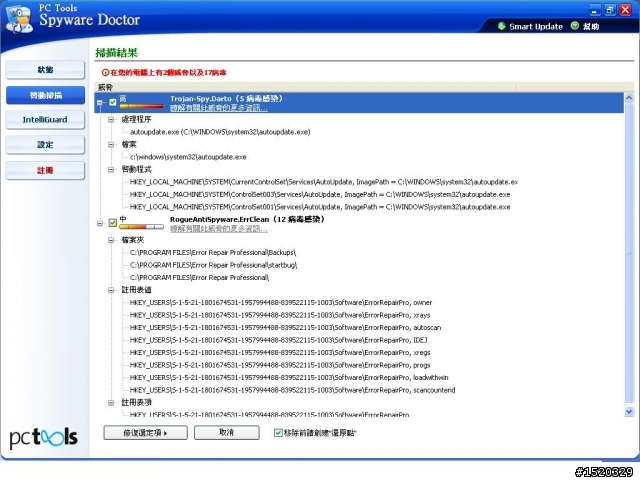Select Error Repair Professional\Backups\ folder entry
This screenshot has width=640, height=480.
point(213,253)
